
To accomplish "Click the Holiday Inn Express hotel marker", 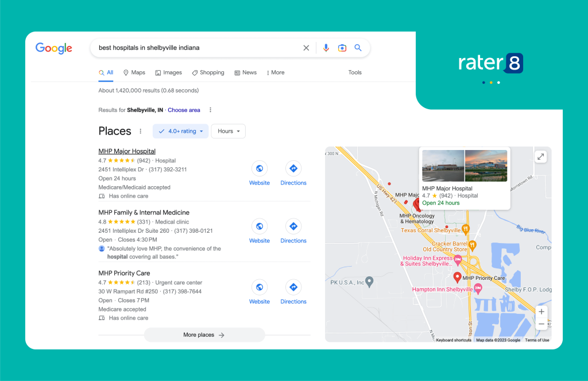I will click(x=458, y=259).
